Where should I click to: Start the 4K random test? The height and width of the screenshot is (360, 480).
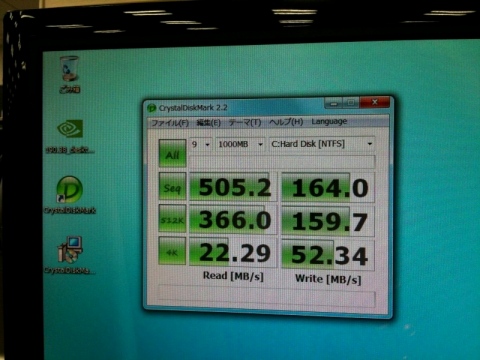pos(172,251)
